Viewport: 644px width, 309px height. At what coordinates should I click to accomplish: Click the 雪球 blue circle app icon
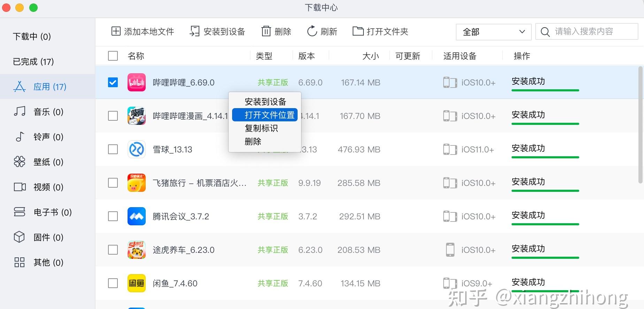click(x=137, y=149)
